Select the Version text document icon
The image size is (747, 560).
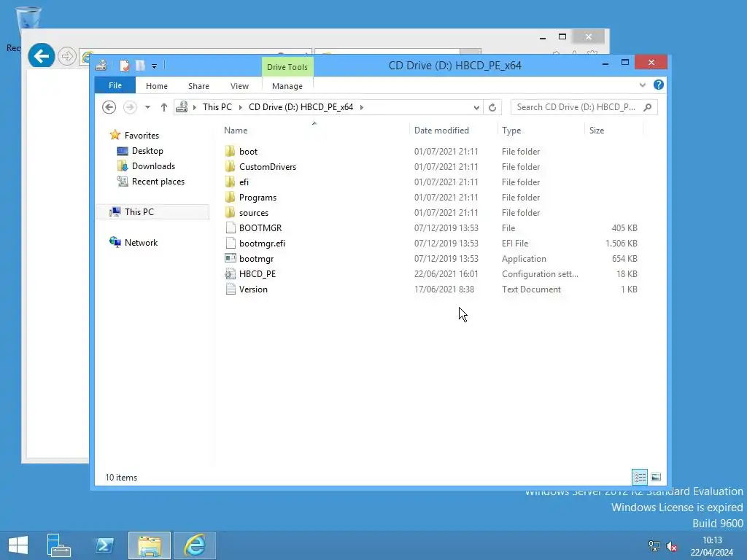tap(231, 289)
